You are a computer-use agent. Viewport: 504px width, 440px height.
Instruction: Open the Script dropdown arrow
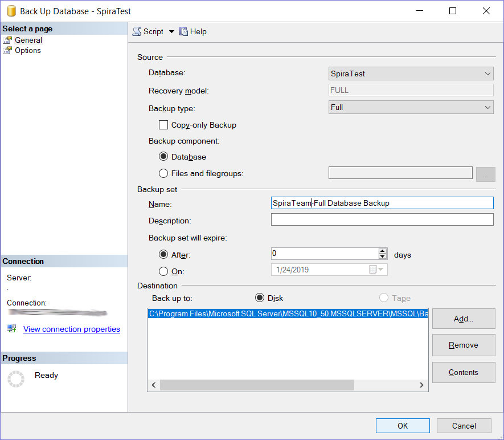pos(171,31)
